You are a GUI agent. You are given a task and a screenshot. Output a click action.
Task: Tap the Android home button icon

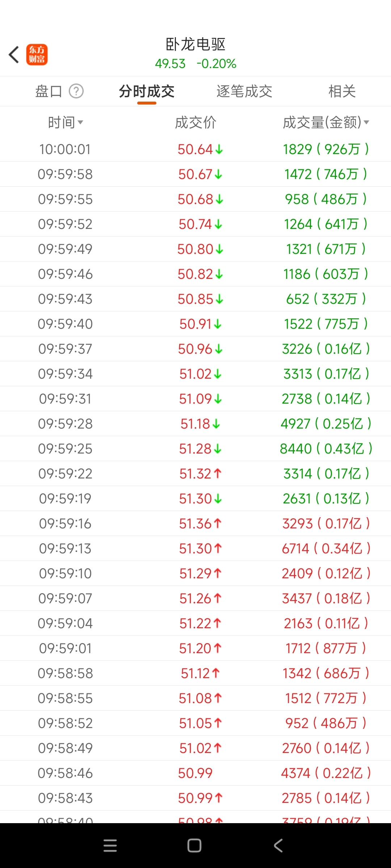(x=194, y=846)
